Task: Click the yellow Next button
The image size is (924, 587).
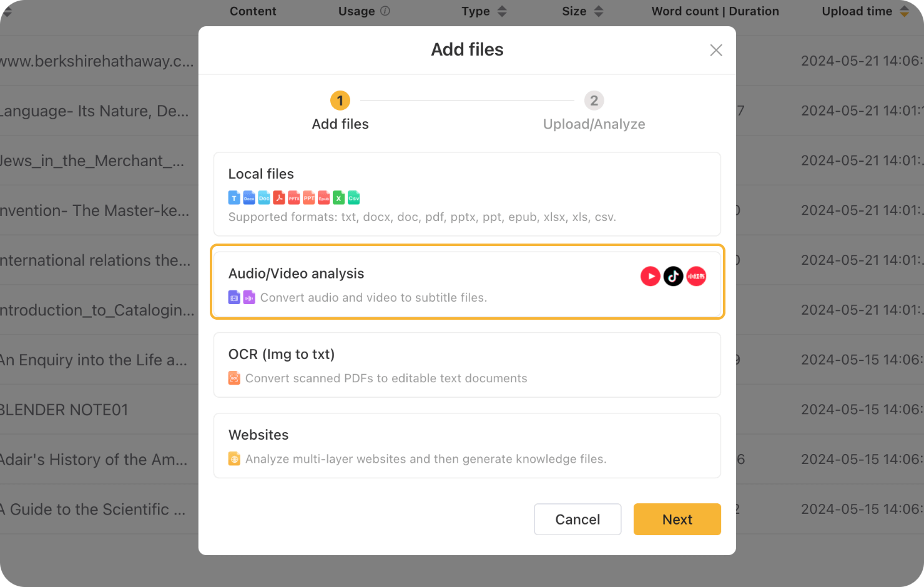Action: [677, 520]
